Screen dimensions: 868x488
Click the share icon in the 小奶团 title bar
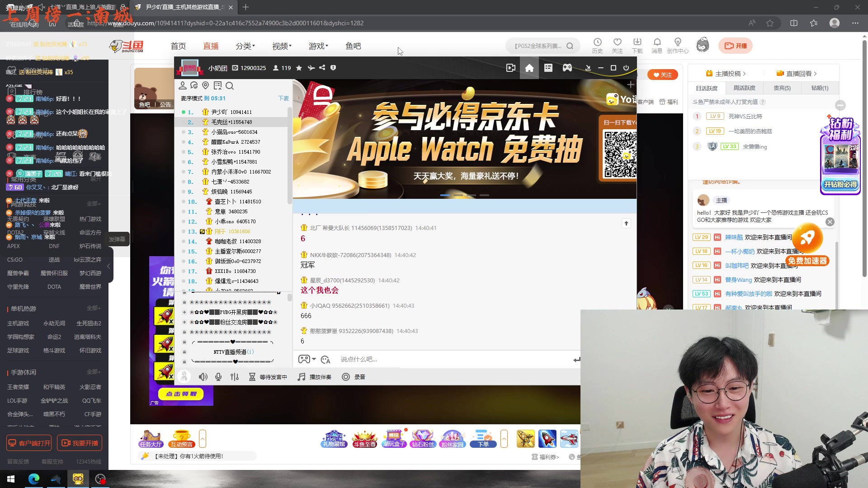(322, 68)
